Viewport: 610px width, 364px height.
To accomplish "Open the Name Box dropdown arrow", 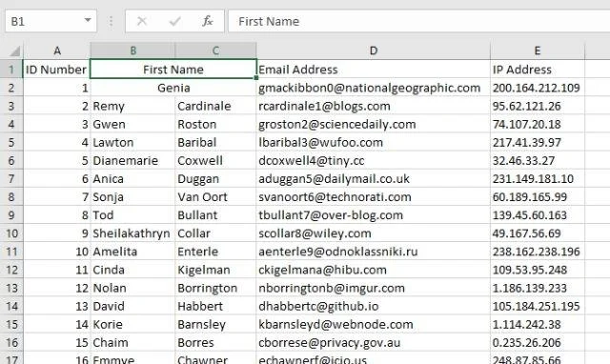I will click(x=88, y=20).
